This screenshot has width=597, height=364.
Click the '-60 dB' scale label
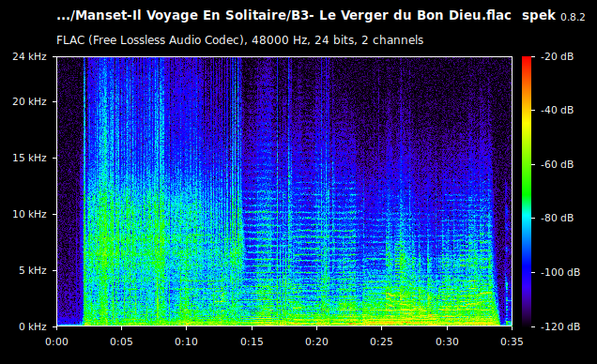pyautogui.click(x=557, y=164)
